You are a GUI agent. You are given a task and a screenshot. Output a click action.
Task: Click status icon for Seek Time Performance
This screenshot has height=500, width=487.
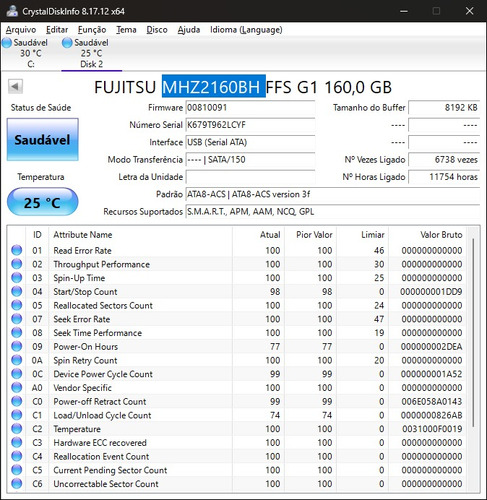17,333
